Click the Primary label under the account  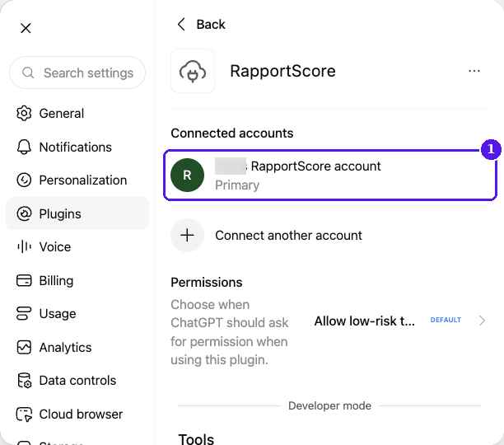[237, 185]
